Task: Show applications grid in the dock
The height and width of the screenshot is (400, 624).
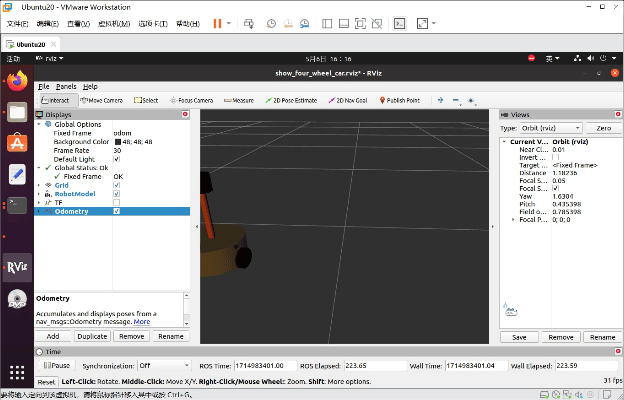Action: tap(17, 373)
